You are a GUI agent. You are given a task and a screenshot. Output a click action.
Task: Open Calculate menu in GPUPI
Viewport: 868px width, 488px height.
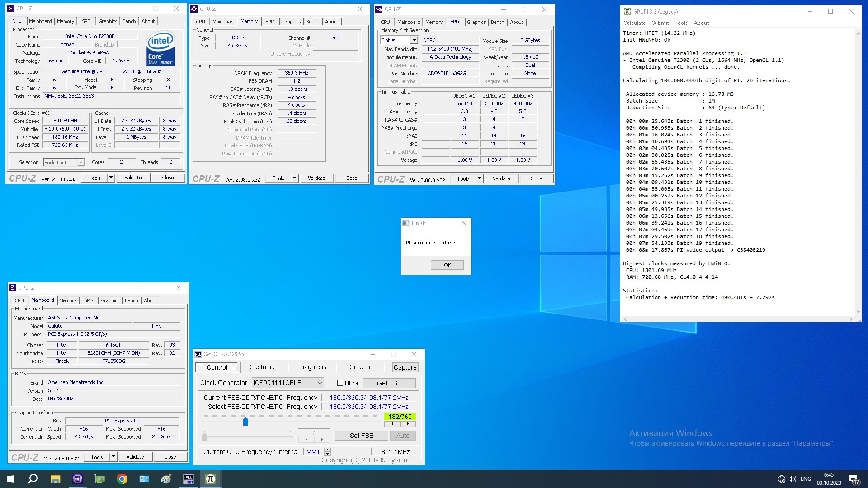click(x=634, y=23)
